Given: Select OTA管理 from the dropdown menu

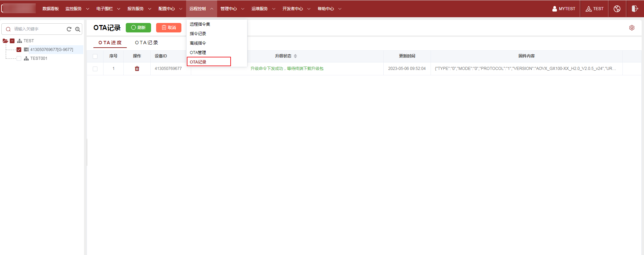Looking at the screenshot, I should coord(198,53).
